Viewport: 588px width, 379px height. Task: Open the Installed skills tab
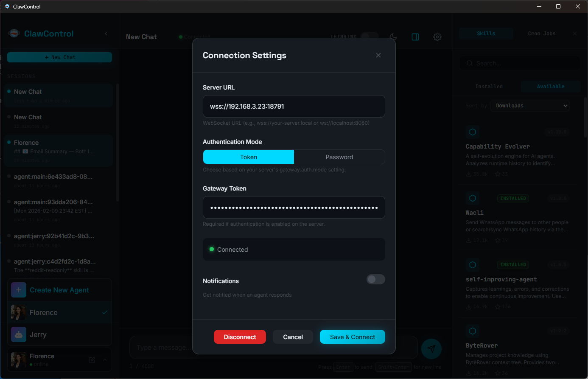(489, 86)
